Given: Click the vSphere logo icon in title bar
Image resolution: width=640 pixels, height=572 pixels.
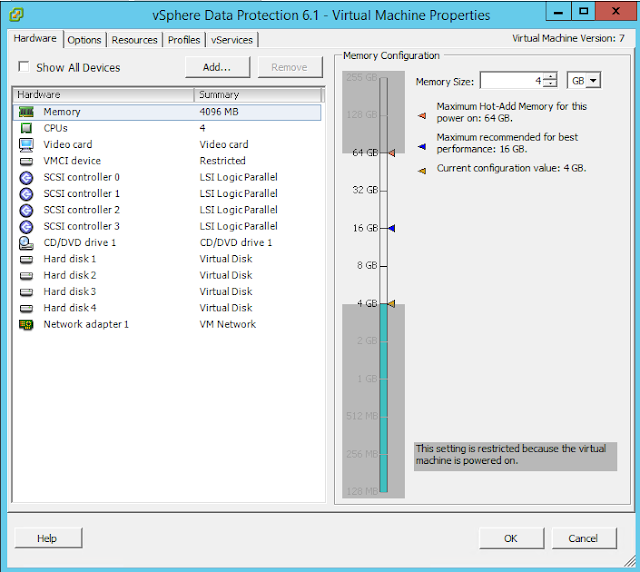Looking at the screenshot, I should tap(16, 15).
